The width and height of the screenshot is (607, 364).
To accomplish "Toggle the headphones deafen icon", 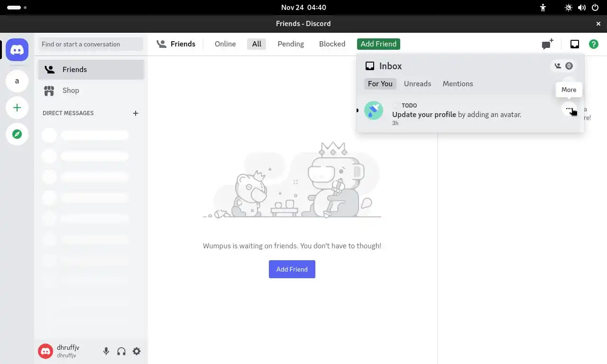I will (121, 351).
